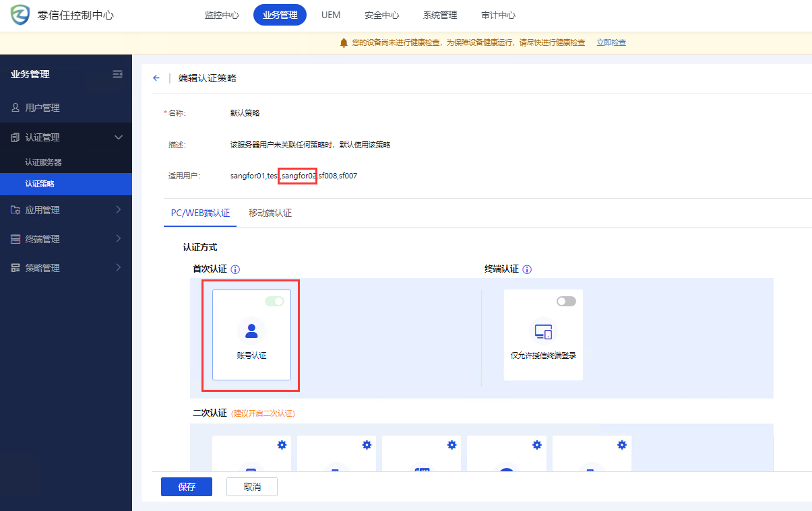This screenshot has height=511, width=812.
Task: Click the 立即检查 link
Action: point(611,42)
